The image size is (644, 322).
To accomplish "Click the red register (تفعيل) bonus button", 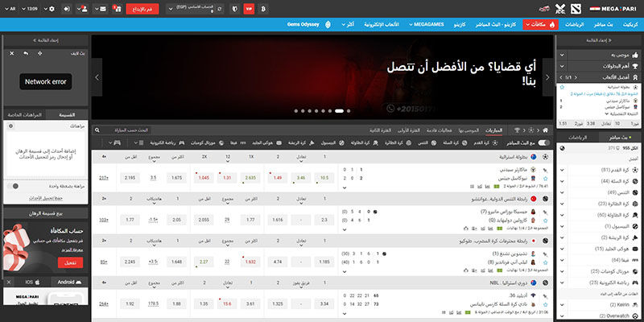I will pos(70,262).
